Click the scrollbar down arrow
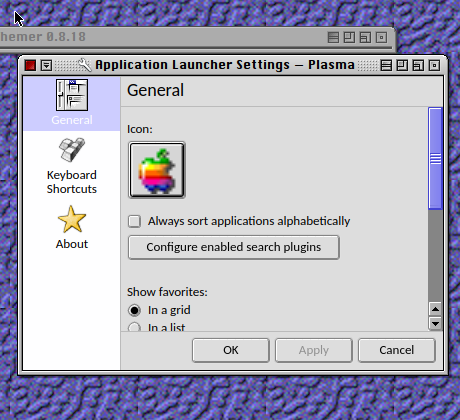 [x=435, y=323]
